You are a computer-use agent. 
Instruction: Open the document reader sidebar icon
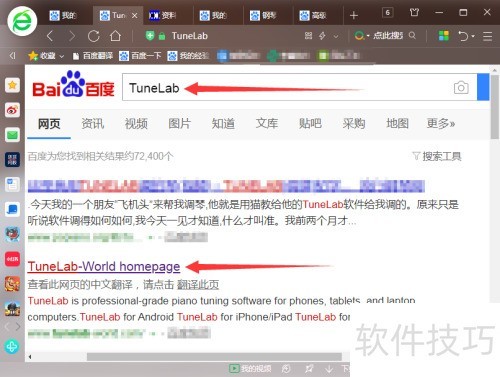pos(12,184)
